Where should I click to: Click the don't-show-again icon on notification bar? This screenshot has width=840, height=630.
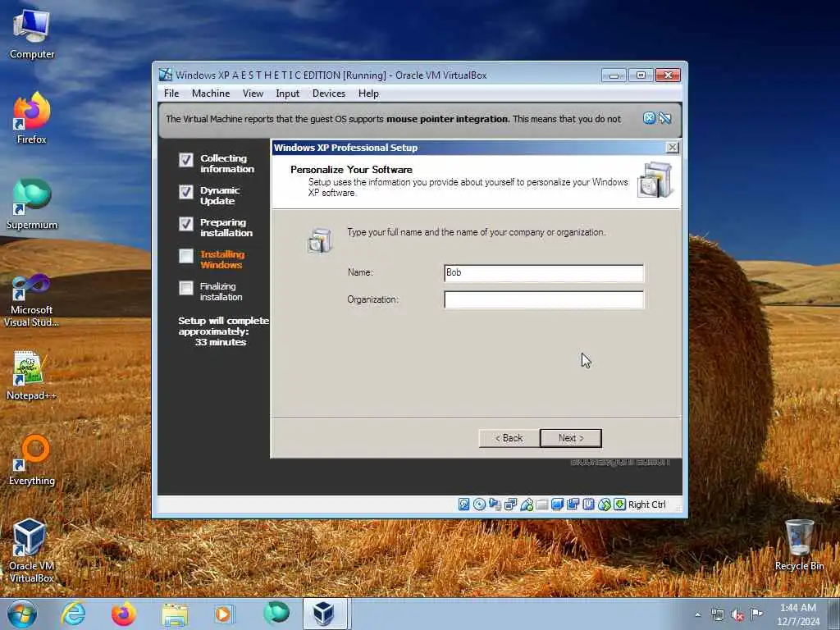664,118
